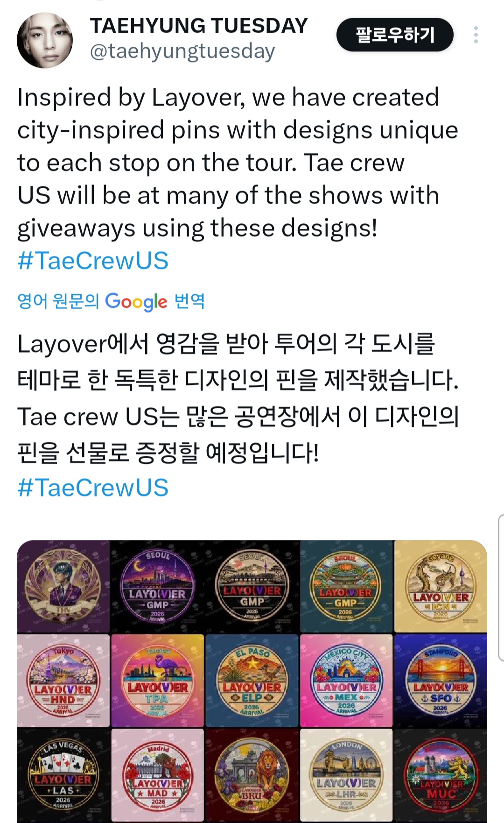Image resolution: width=504 pixels, height=823 pixels.
Task: Tap the 팔로우하기 follow button
Action: click(x=395, y=35)
